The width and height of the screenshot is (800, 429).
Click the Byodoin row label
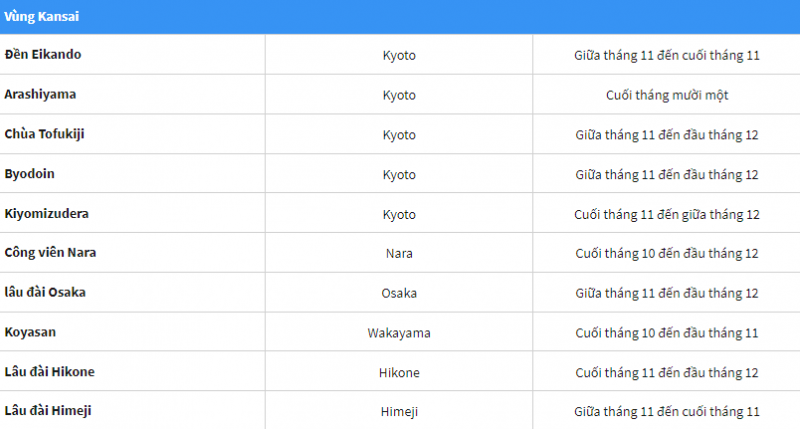click(x=29, y=174)
